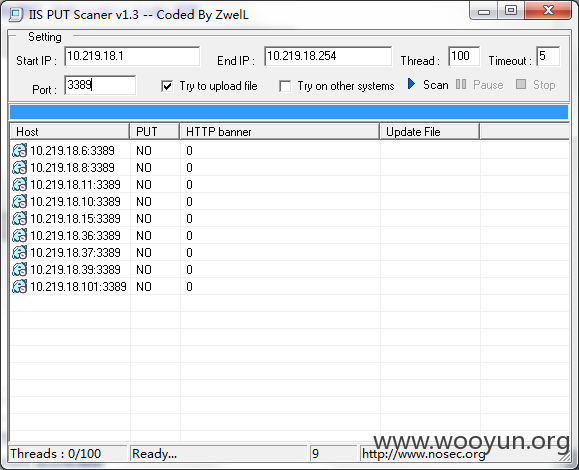The height and width of the screenshot is (470, 579).
Task: Select host text 10.219.18.15:3389
Action: point(75,219)
